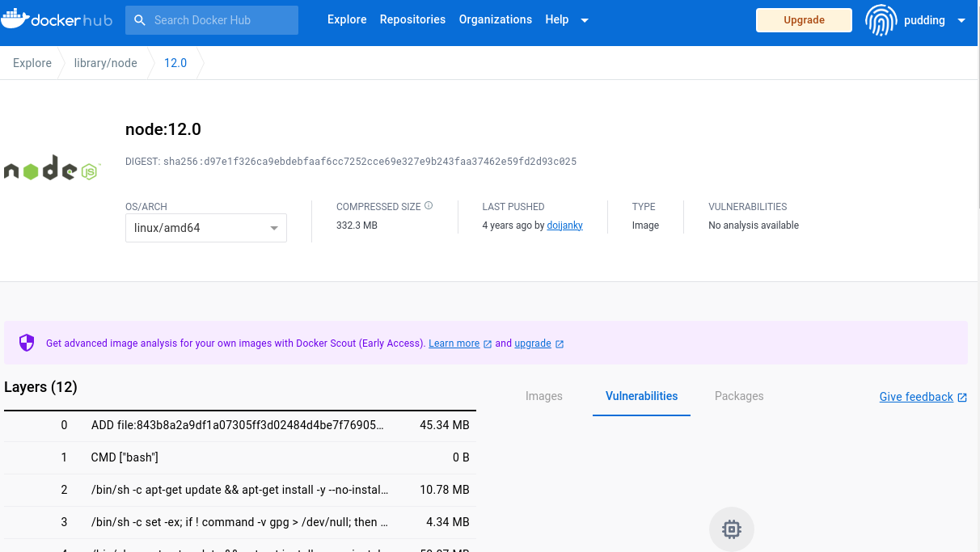Image resolution: width=980 pixels, height=552 pixels.
Task: Click the 10.78 MB size value
Action: point(445,490)
